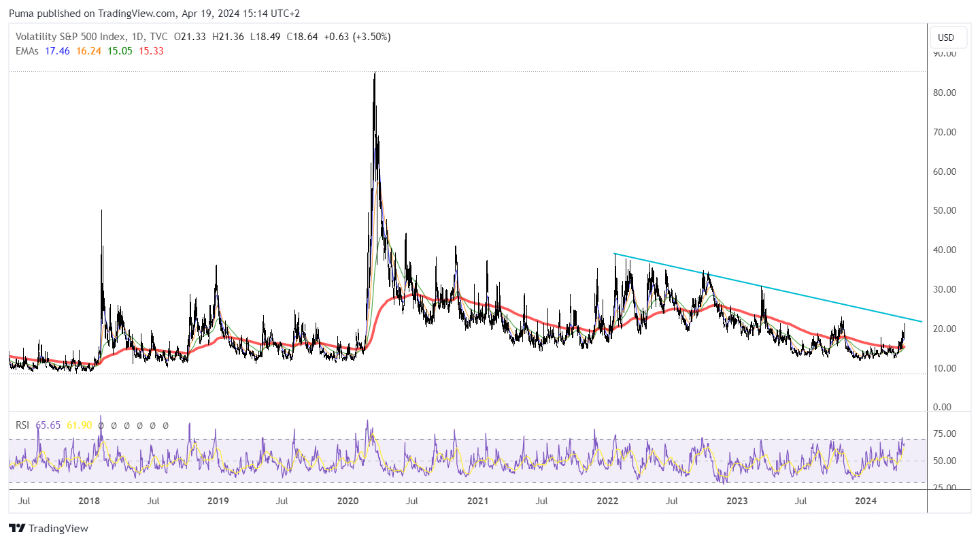Click the change value +0.63 (+3.50%)
Screen dimensions: 980x543
click(357, 37)
